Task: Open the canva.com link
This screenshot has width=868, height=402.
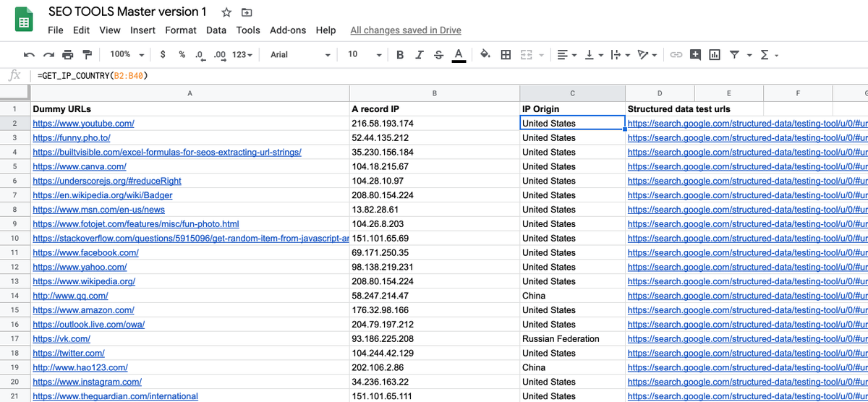Action: tap(80, 166)
